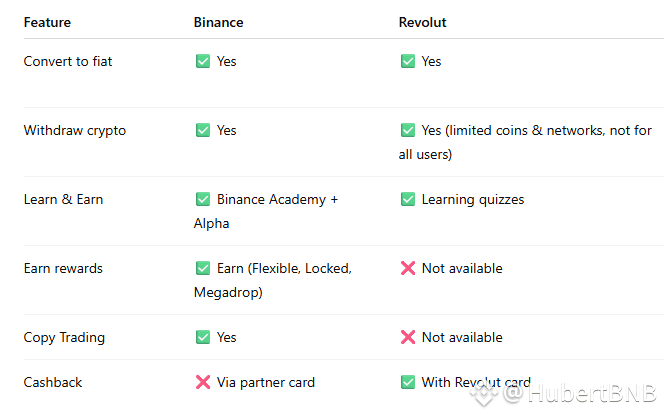Select the Binance column header
The width and height of the screenshot is (665, 418).
tap(218, 22)
